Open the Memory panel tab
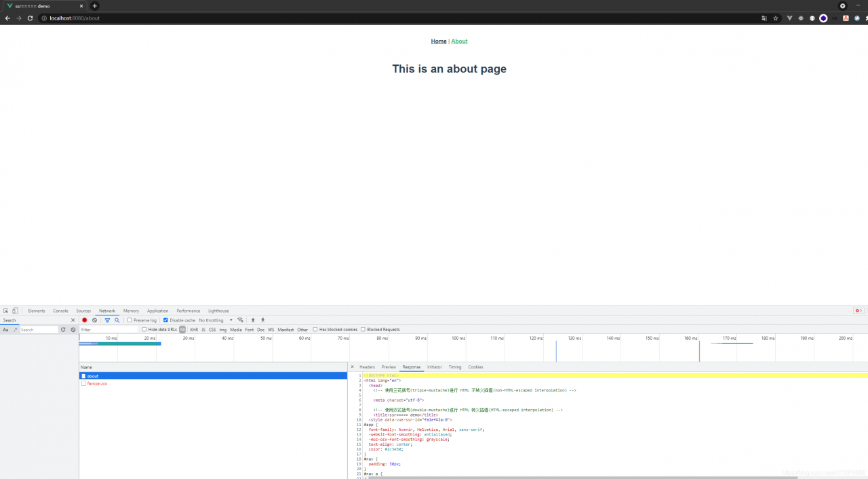868x479 pixels. pyautogui.click(x=131, y=311)
